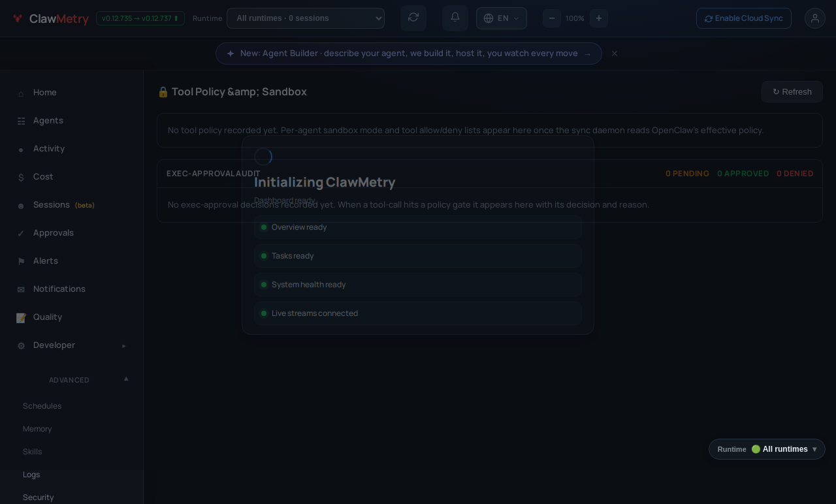Enable Cloud Sync
Viewport: 836px width, 504px height.
pos(744,18)
